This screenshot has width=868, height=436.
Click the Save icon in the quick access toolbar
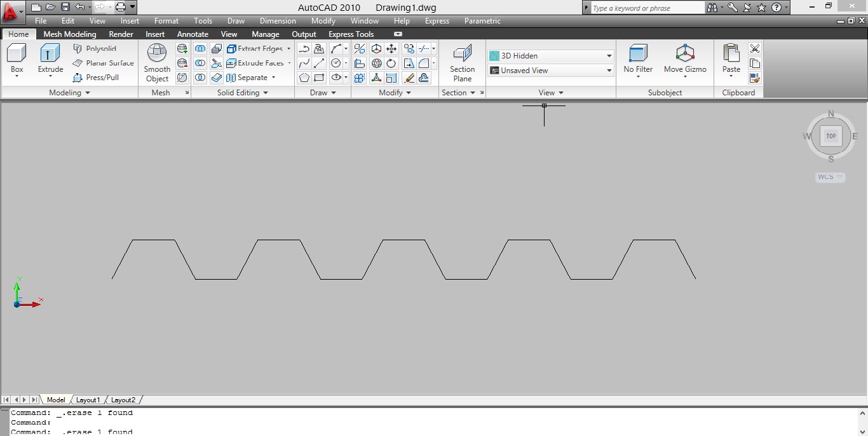click(x=65, y=7)
